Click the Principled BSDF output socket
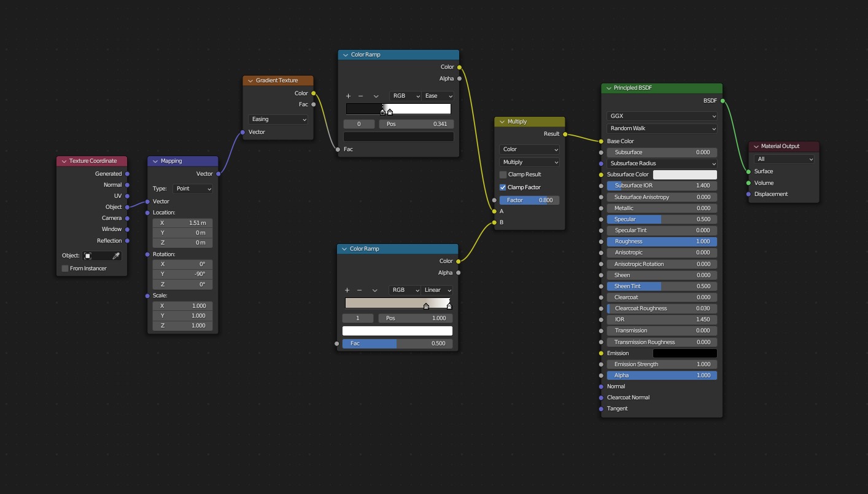The width and height of the screenshot is (868, 494). pyautogui.click(x=723, y=101)
